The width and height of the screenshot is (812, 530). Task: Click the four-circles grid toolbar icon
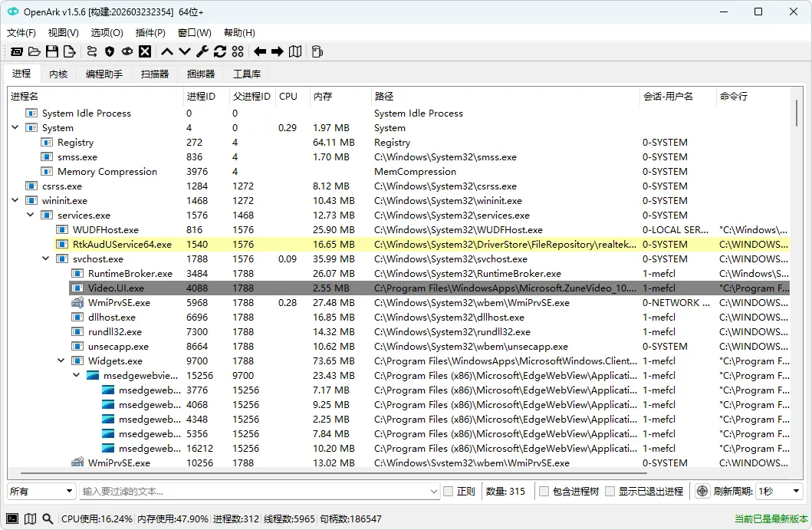[x=238, y=51]
